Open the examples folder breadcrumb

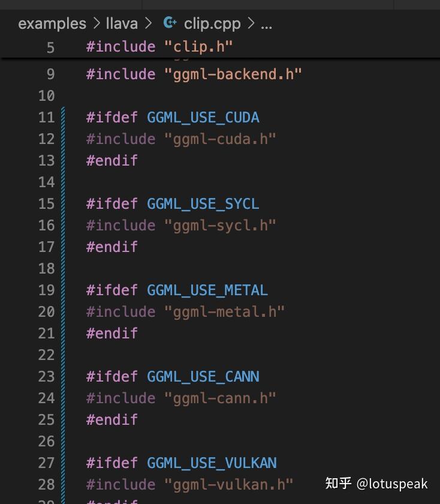pyautogui.click(x=52, y=23)
